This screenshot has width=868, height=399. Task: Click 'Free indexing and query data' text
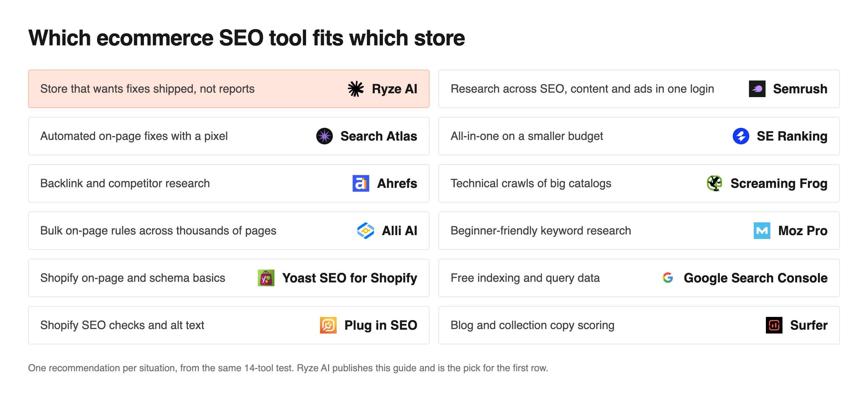(x=525, y=278)
